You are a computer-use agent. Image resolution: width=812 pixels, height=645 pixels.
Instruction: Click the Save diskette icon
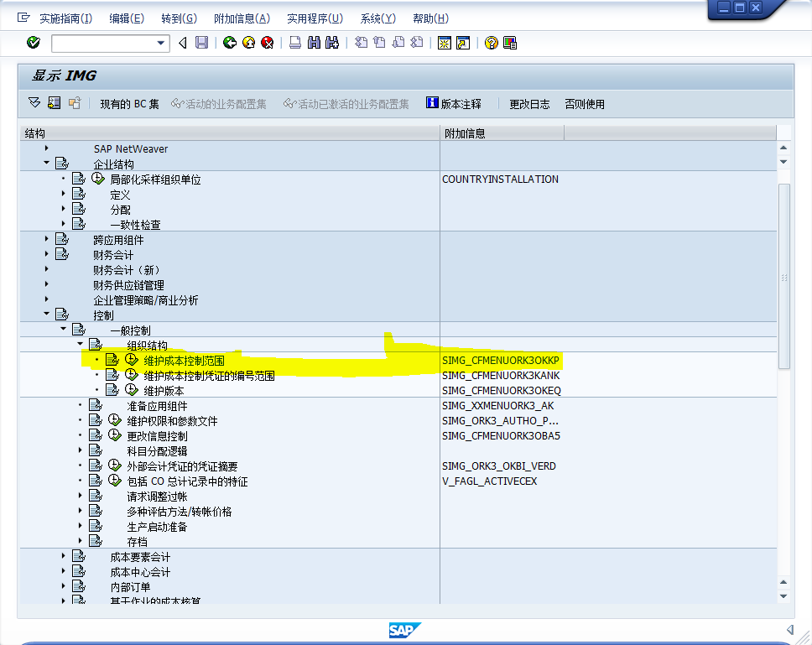click(x=202, y=43)
